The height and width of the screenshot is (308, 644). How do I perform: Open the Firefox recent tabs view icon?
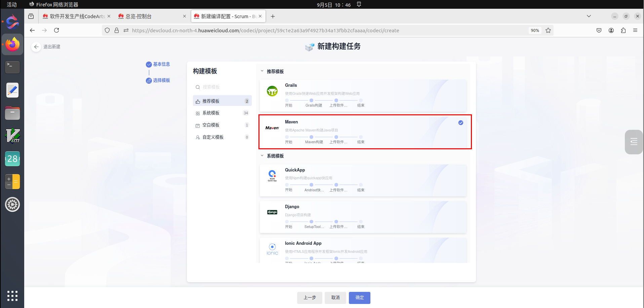click(x=31, y=16)
